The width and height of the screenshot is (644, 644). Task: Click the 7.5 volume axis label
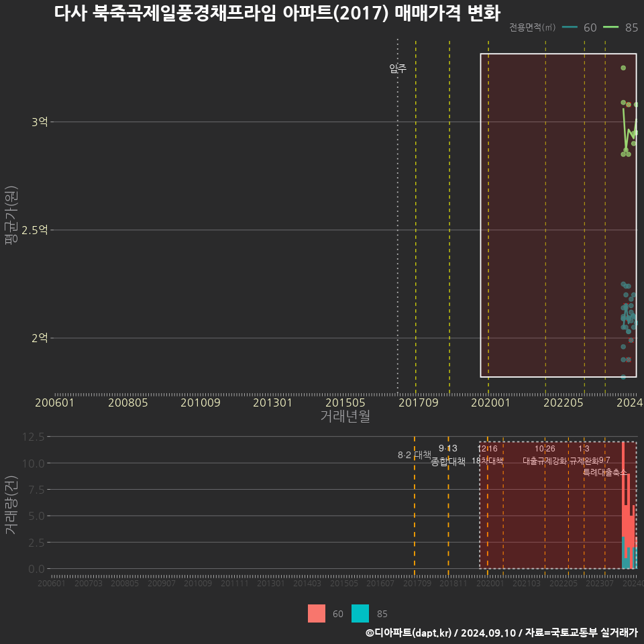[36, 490]
